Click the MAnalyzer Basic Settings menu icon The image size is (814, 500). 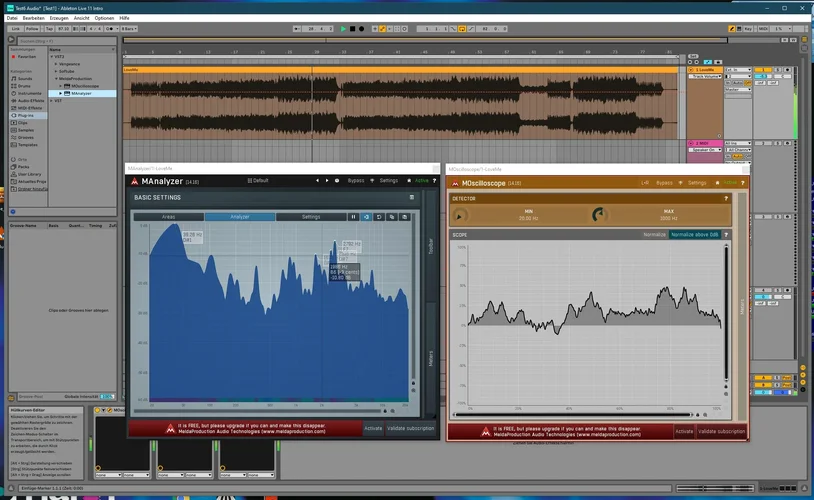412,197
